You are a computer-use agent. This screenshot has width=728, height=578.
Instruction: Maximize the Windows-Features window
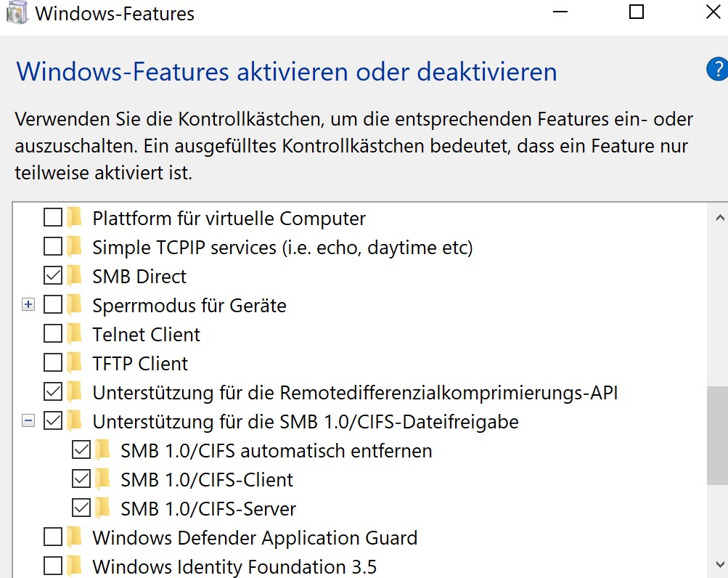(636, 12)
